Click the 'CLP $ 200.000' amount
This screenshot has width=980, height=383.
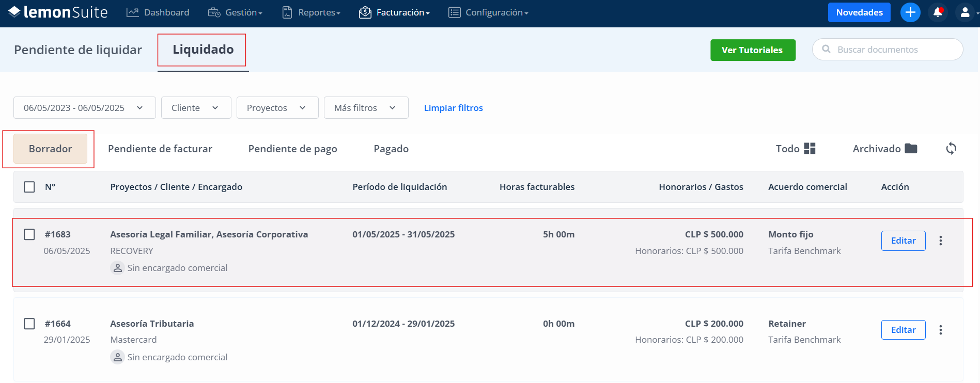pos(714,324)
